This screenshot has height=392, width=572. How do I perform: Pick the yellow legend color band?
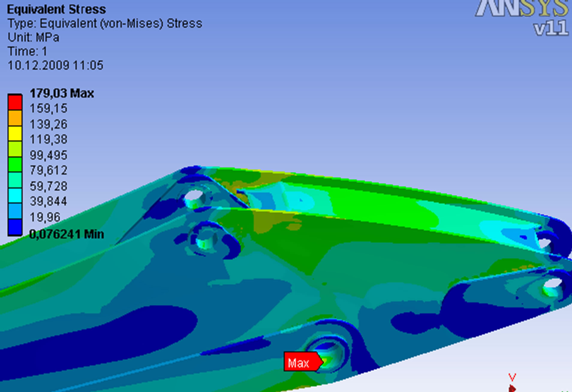pos(15,134)
